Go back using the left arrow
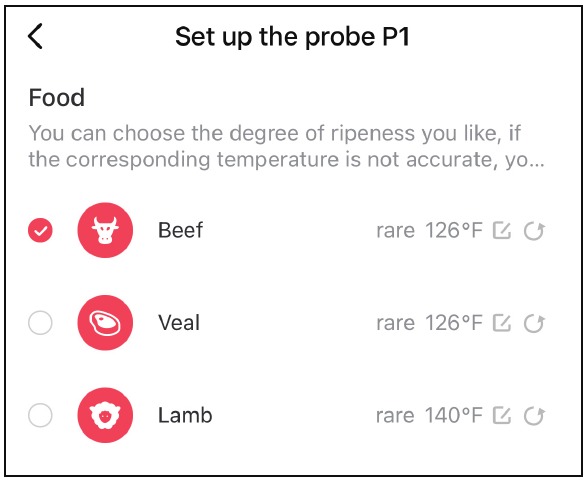 click(36, 36)
